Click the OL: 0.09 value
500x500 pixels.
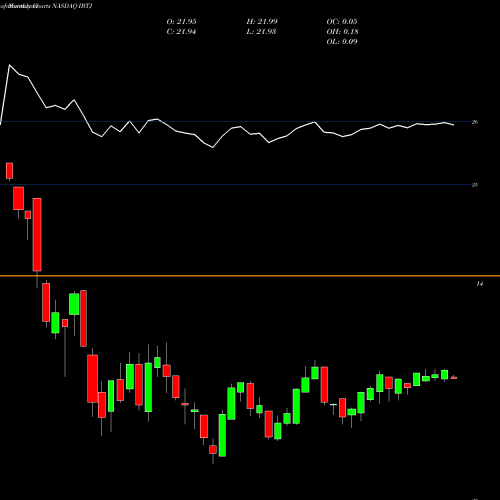click(x=342, y=42)
